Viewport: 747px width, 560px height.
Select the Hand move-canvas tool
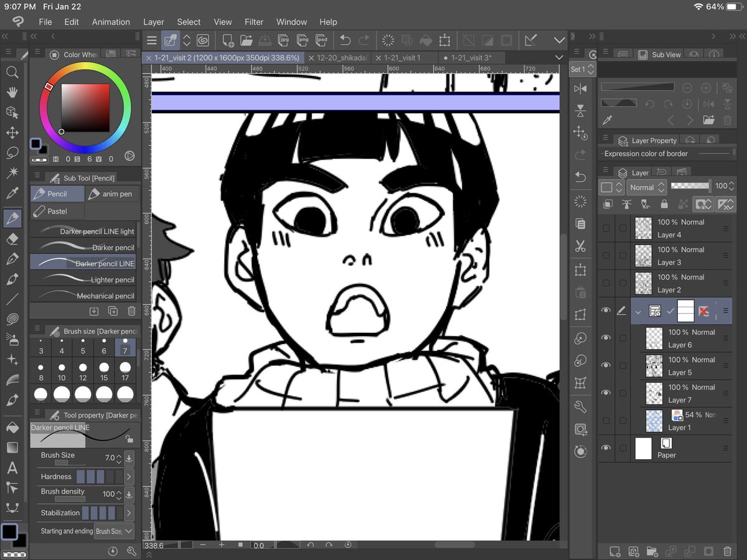tap(12, 92)
